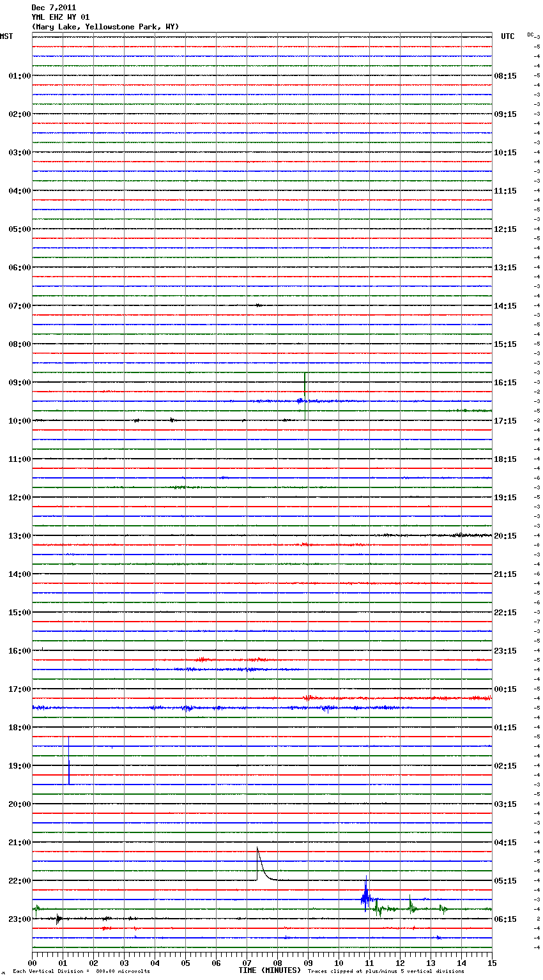
Task: Select the UTC timezone label
Action: point(507,36)
